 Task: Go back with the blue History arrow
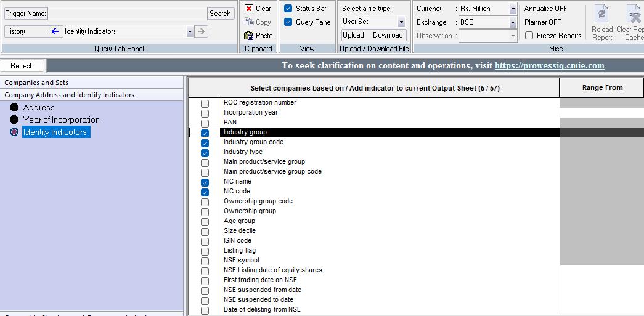[55, 31]
